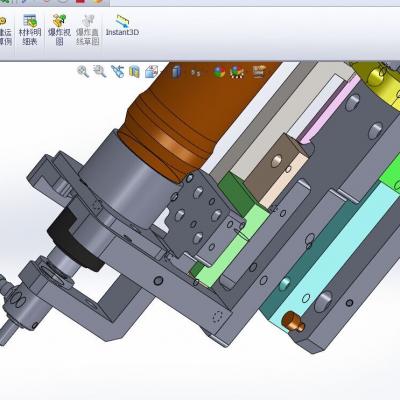The height and width of the screenshot is (400, 400).
Task: Toggle the Section View icon
Action: pos(134,72)
